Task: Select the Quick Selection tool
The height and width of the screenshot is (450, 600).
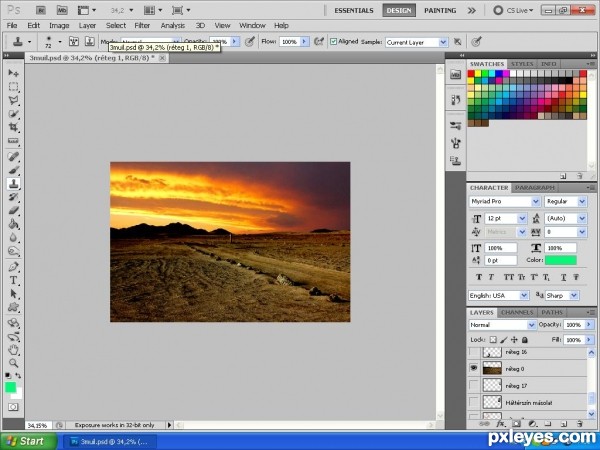Action: [13, 114]
